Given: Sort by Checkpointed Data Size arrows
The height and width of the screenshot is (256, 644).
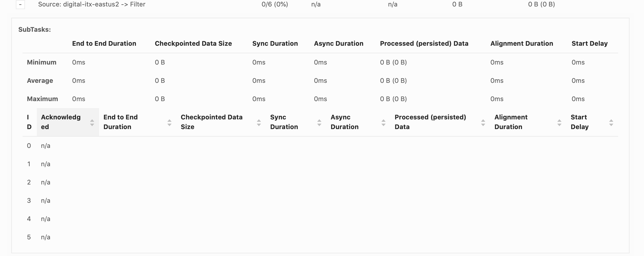Looking at the screenshot, I should pyautogui.click(x=259, y=123).
